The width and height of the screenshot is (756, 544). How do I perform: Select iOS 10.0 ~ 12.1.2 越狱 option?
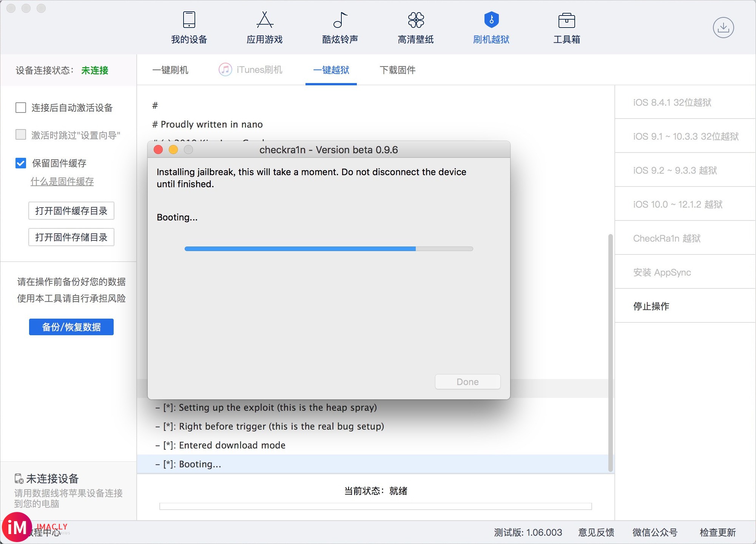pyautogui.click(x=685, y=204)
